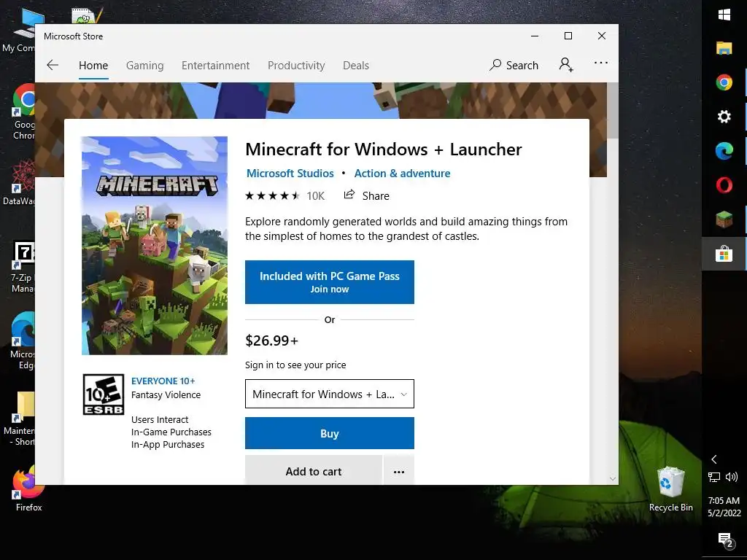The width and height of the screenshot is (747, 560).
Task: Click the 'Fantasy Violence' descriptor
Action: tap(166, 394)
